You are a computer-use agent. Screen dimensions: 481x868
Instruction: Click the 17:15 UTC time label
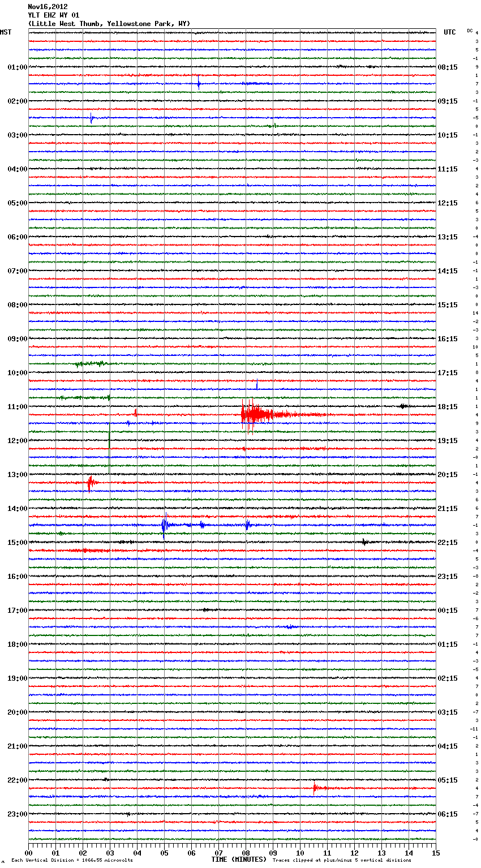(x=448, y=373)
